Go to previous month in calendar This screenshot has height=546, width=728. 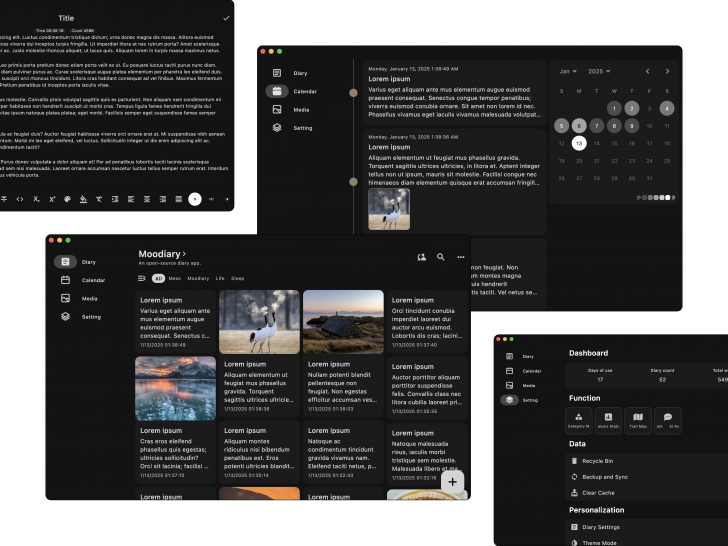647,72
